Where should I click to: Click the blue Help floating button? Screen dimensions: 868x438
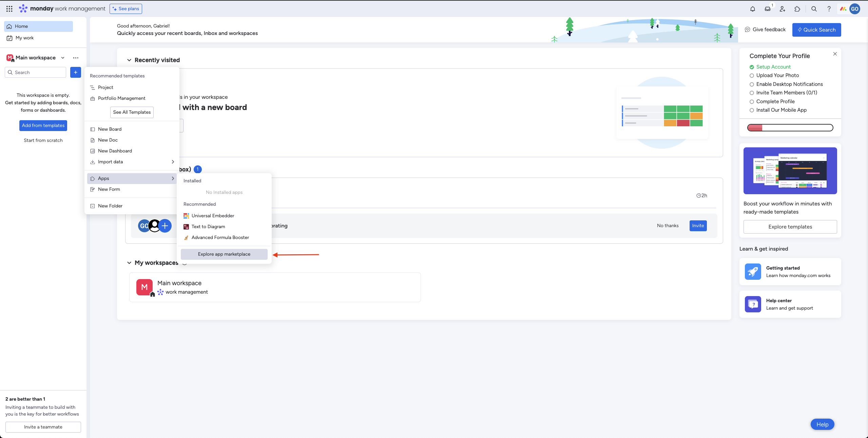point(822,424)
